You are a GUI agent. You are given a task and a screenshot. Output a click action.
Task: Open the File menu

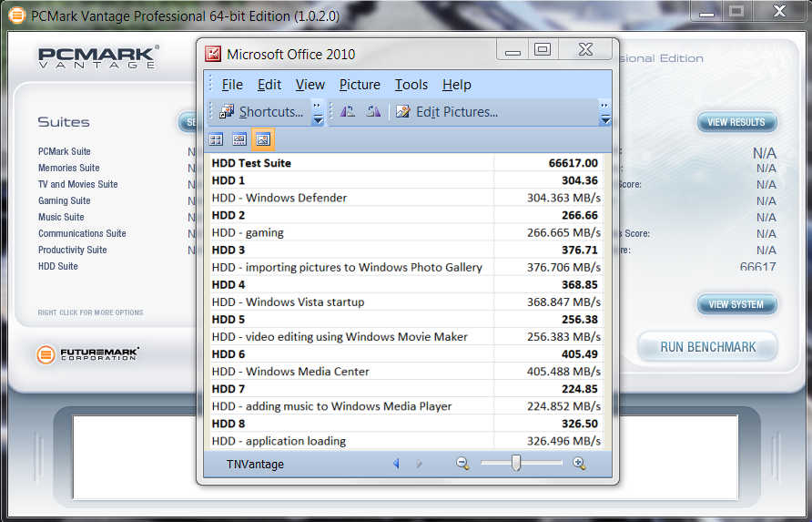[232, 85]
